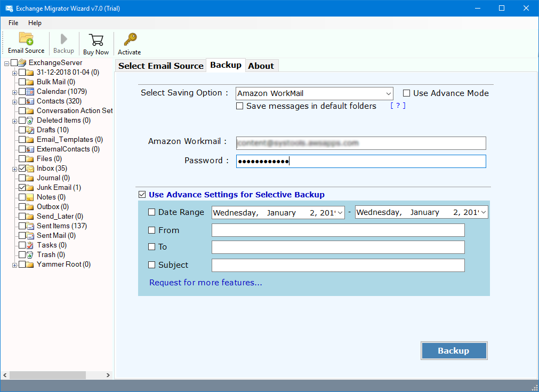The height and width of the screenshot is (392, 539).
Task: Open the Select Saving Option dropdown
Action: (388, 93)
